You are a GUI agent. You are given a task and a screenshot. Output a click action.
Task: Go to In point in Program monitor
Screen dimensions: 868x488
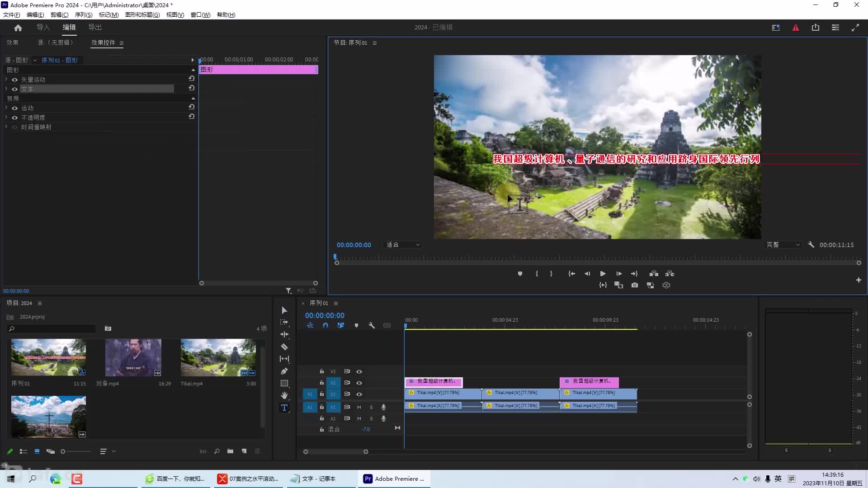pos(571,273)
